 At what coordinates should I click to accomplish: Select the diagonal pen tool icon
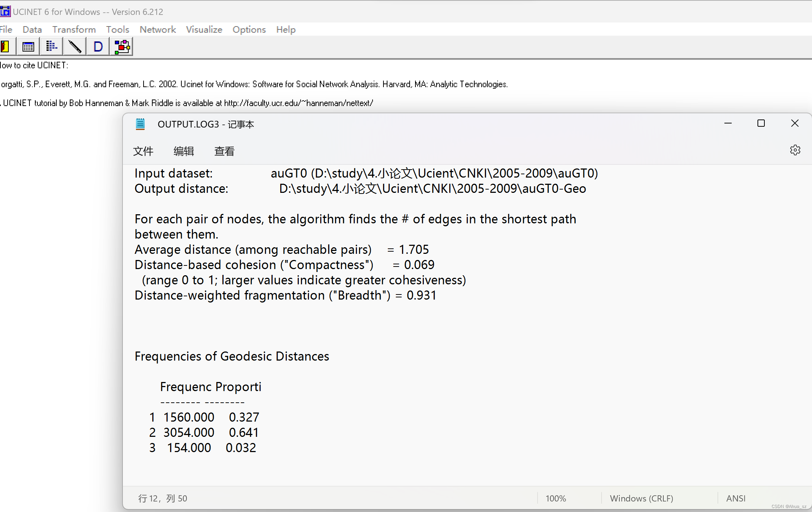click(75, 47)
